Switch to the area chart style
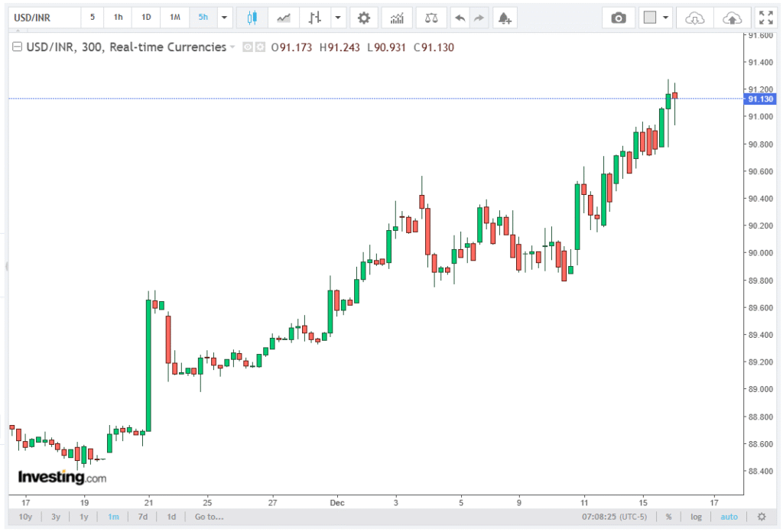The image size is (783, 532). tap(283, 18)
